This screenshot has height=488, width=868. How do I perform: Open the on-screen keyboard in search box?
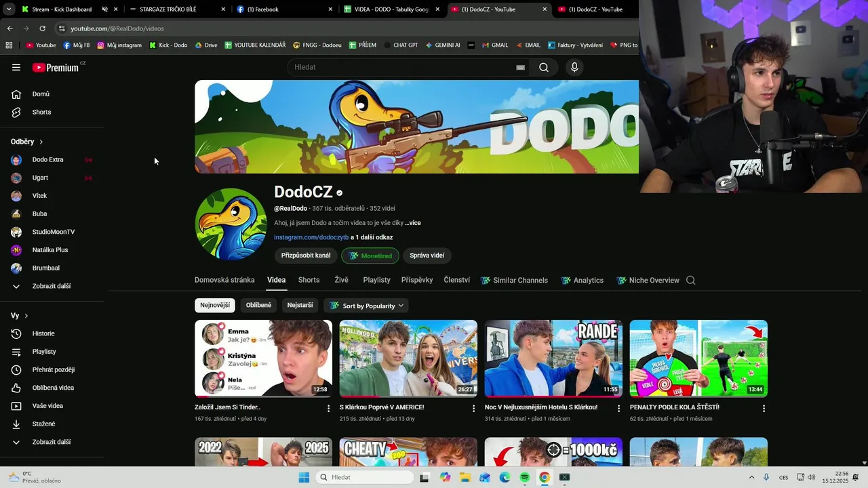[520, 67]
